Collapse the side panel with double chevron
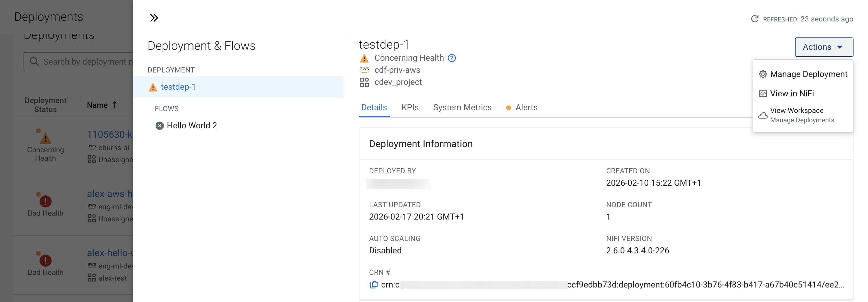868x302 pixels. coord(154,18)
